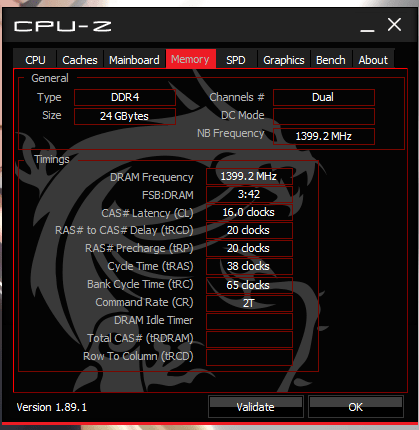This screenshot has width=419, height=430.
Task: Click the active Memory tab
Action: tap(190, 59)
